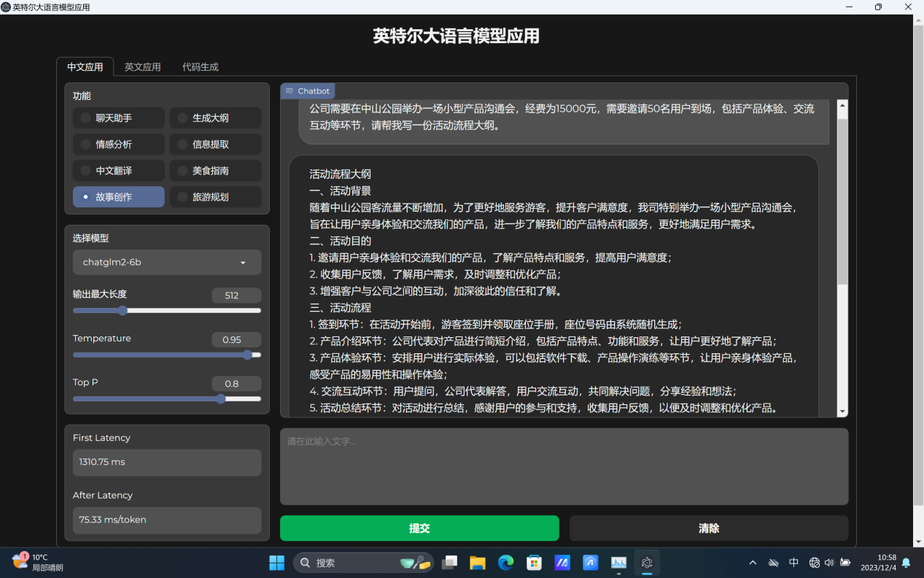The image size is (924, 578).
Task: Pick the 故事创作 radio option
Action: [119, 197]
